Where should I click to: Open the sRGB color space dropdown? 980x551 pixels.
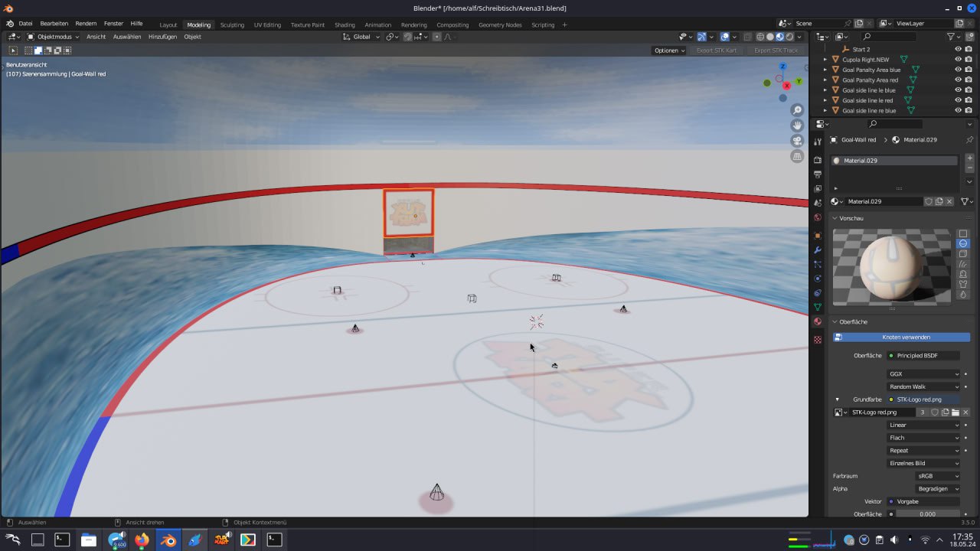(938, 476)
